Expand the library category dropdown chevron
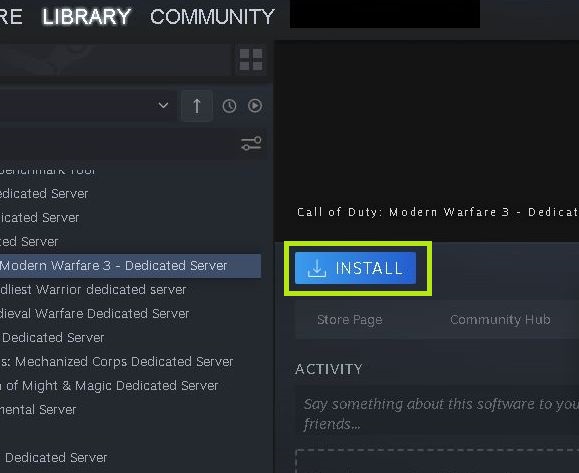 click(x=163, y=106)
